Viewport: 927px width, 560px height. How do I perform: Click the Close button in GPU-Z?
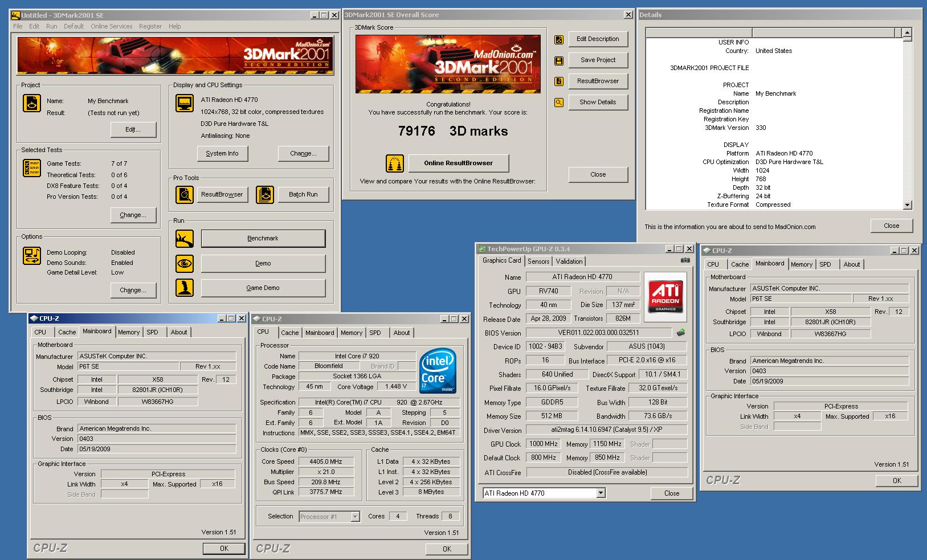671,493
